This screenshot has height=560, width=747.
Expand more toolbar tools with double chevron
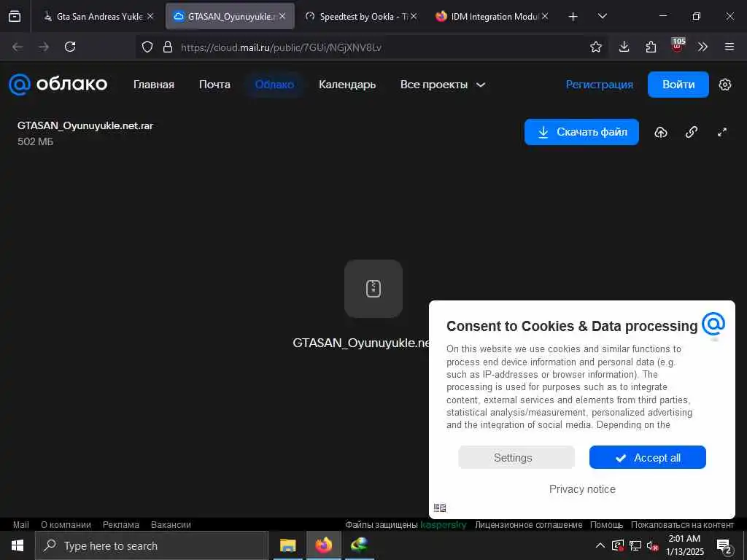(x=703, y=47)
